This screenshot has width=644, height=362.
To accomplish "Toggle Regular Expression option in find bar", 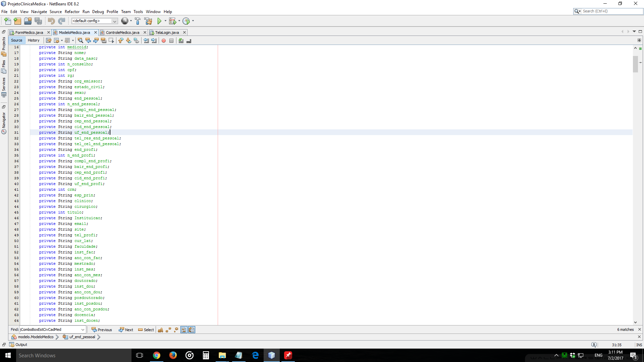I will (176, 330).
